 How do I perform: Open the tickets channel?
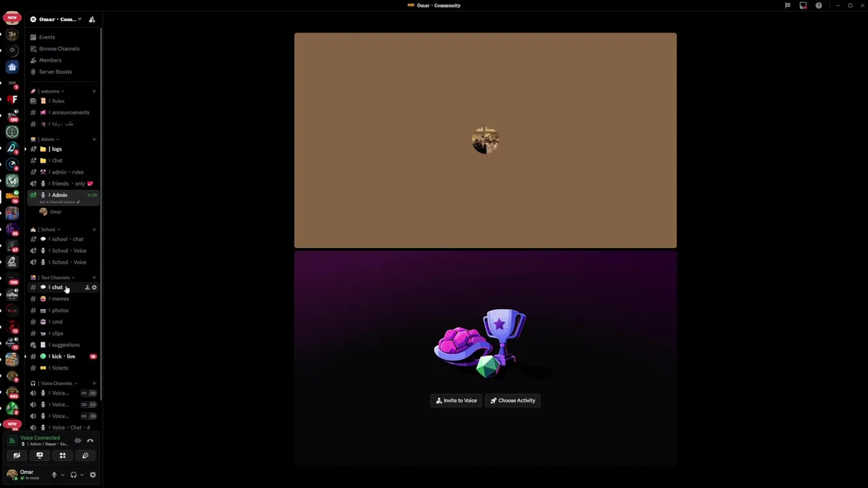pyautogui.click(x=64, y=368)
